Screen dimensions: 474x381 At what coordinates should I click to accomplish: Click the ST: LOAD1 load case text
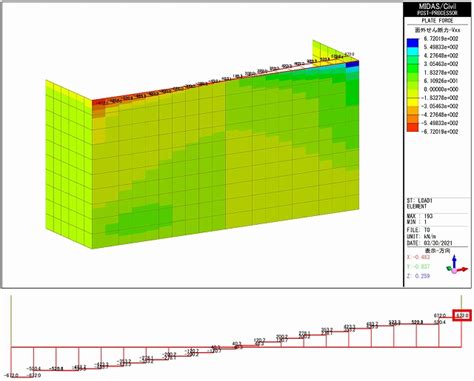[419, 201]
